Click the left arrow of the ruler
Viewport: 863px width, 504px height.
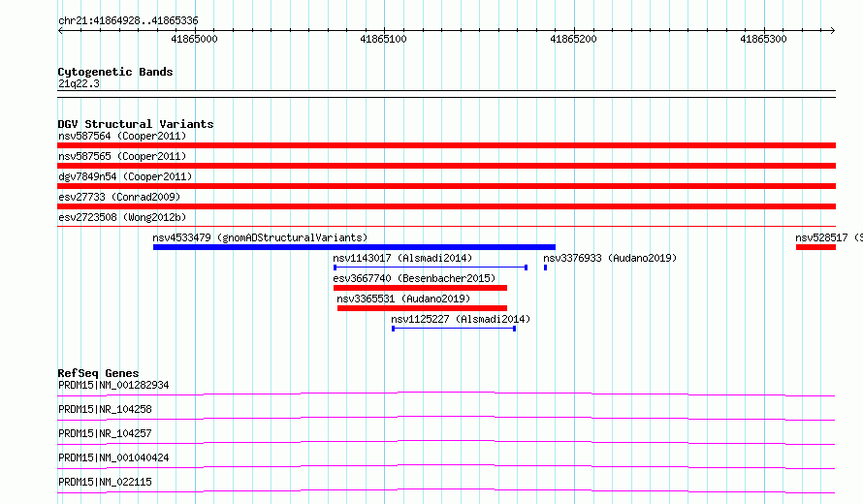point(60,30)
